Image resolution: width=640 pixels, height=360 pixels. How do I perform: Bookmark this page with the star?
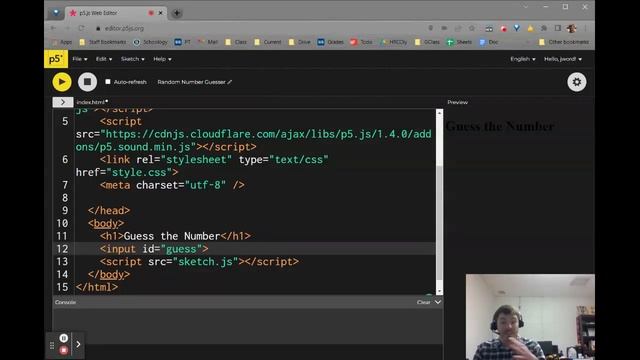tap(472, 28)
